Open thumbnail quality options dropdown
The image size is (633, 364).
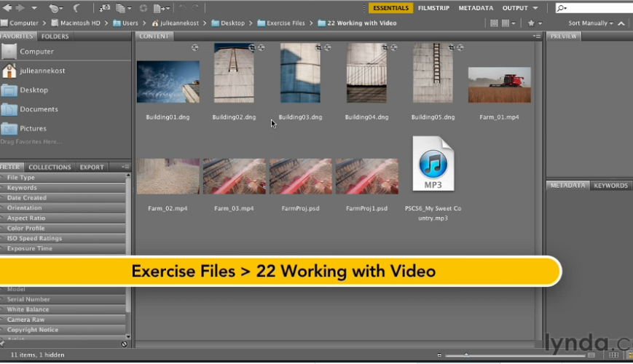pos(508,23)
